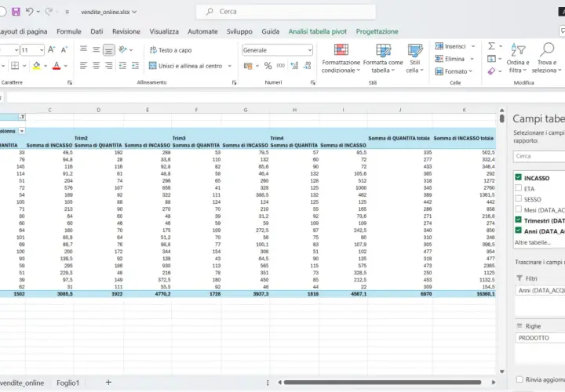Open the Formato dropdown
Screen dimensions: 565x392
pyautogui.click(x=454, y=71)
